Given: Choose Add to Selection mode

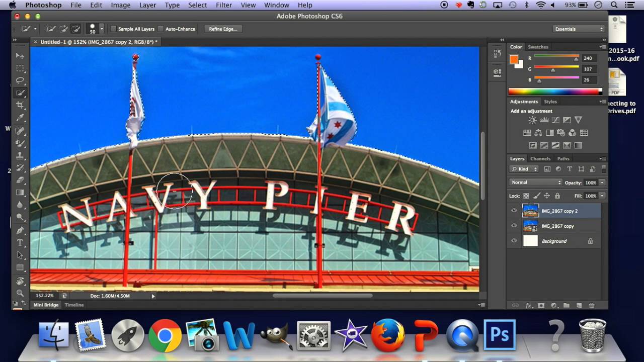Looking at the screenshot, I should click(x=63, y=29).
